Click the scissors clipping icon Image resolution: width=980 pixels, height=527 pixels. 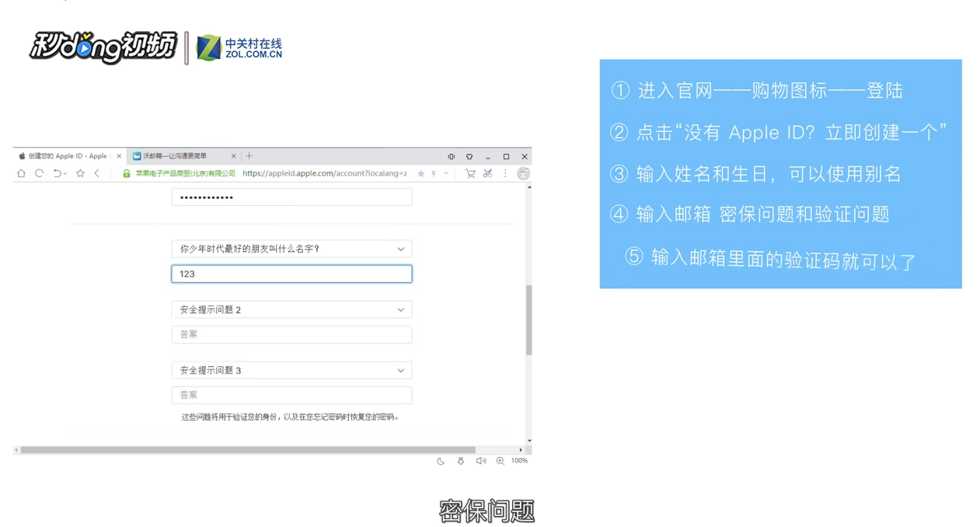(487, 173)
